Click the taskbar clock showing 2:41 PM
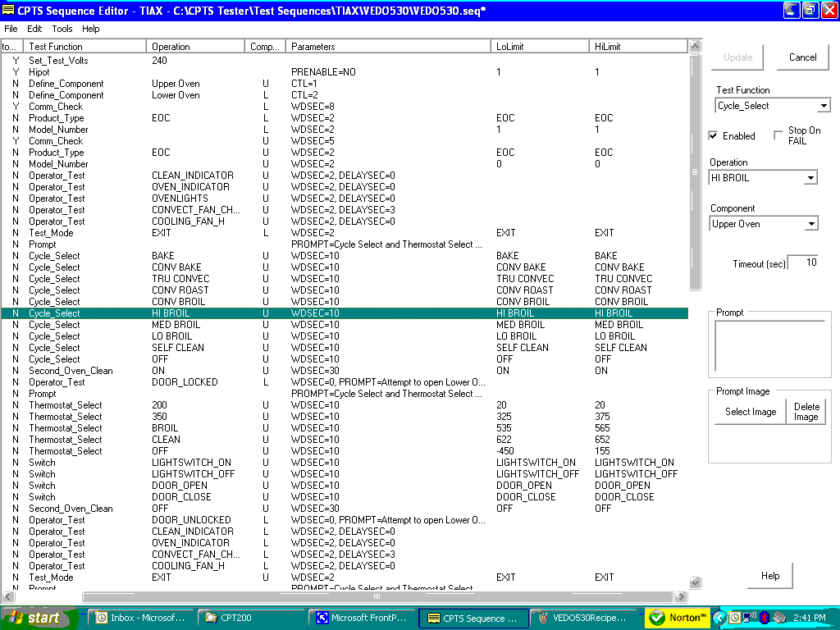The width and height of the screenshot is (840, 630). [810, 618]
